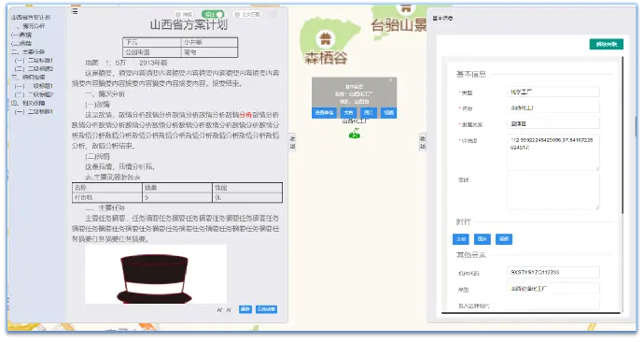Click the green button atop info panel

(607, 44)
